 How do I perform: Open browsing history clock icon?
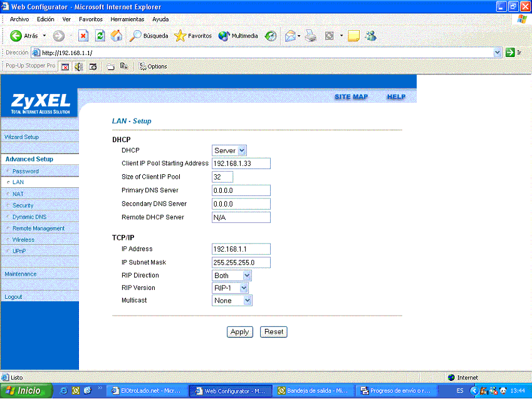pyautogui.click(x=271, y=36)
